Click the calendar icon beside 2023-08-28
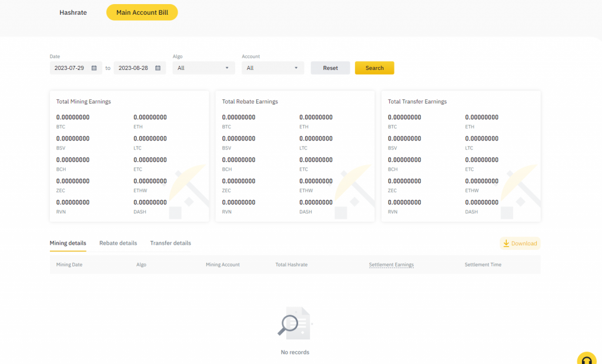602x364 pixels. (x=158, y=68)
